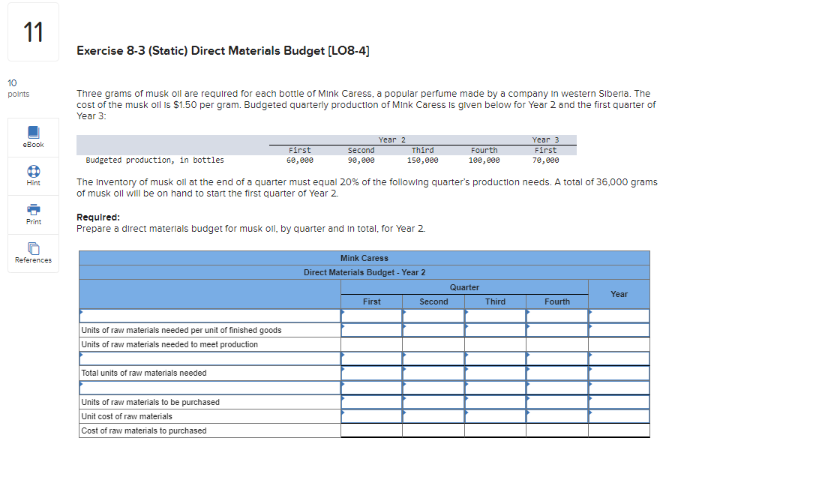Click First quarter cell in top blank row
Image resolution: width=831 pixels, height=504 pixels.
(x=371, y=316)
